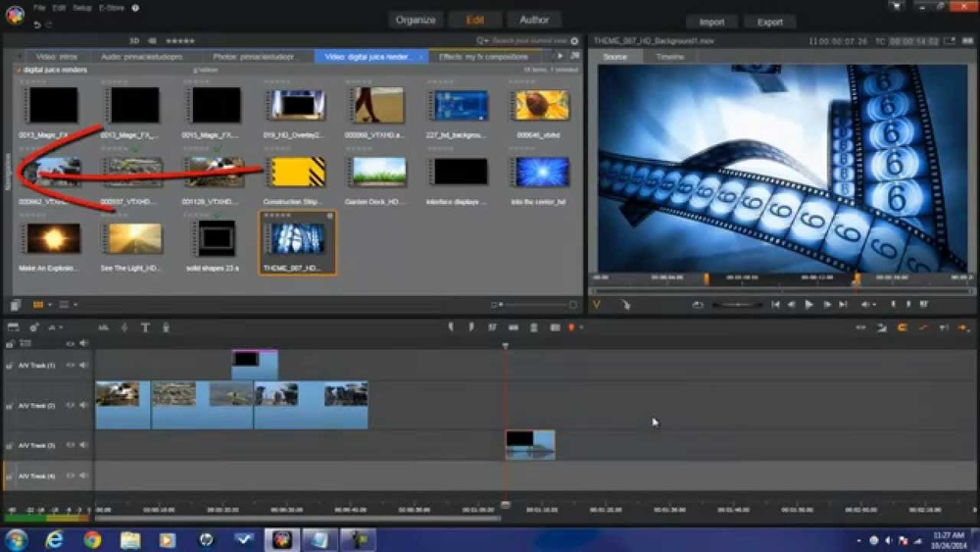
Task: Click the Title (T) tool in timeline toolbar
Action: pos(144,327)
